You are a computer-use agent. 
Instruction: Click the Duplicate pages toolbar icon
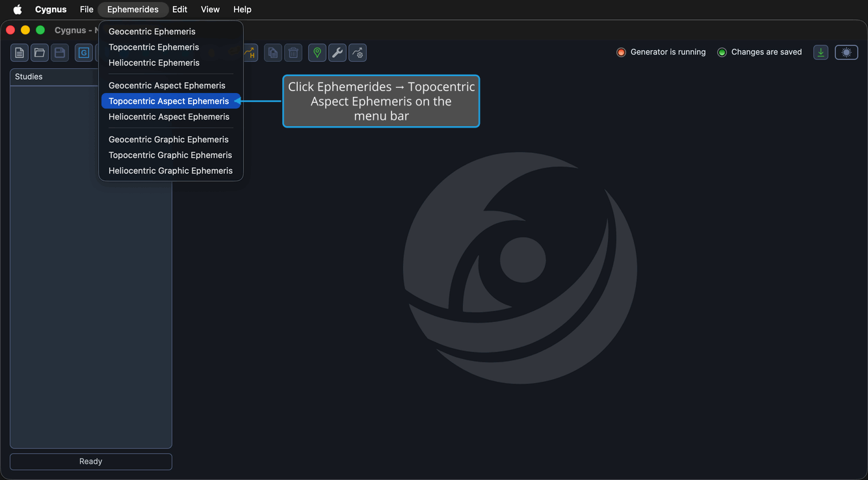(x=273, y=53)
